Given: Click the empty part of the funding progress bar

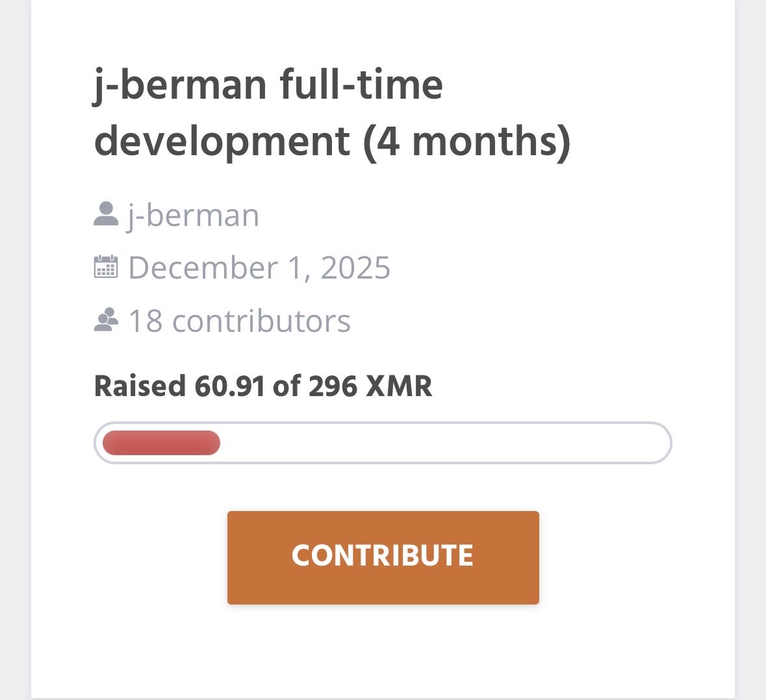Looking at the screenshot, I should click(442, 443).
